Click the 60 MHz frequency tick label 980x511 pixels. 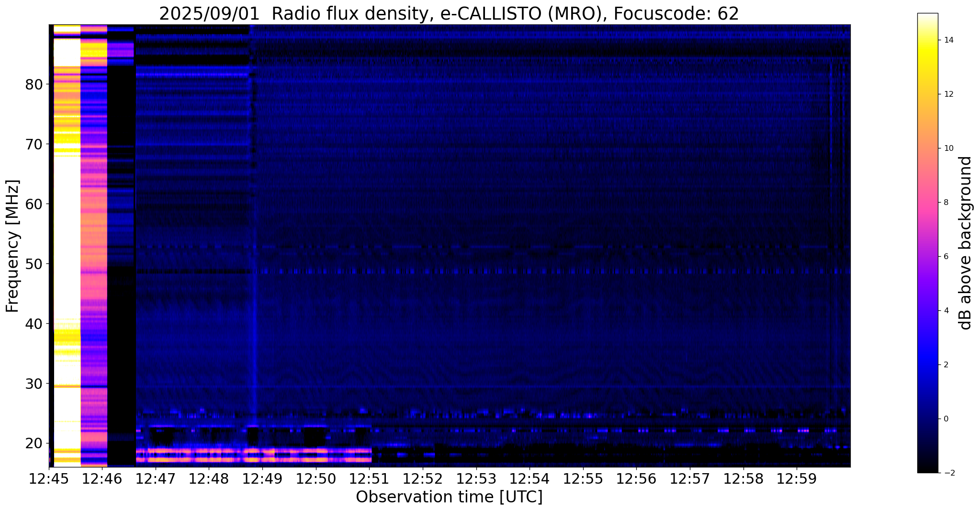(x=34, y=204)
